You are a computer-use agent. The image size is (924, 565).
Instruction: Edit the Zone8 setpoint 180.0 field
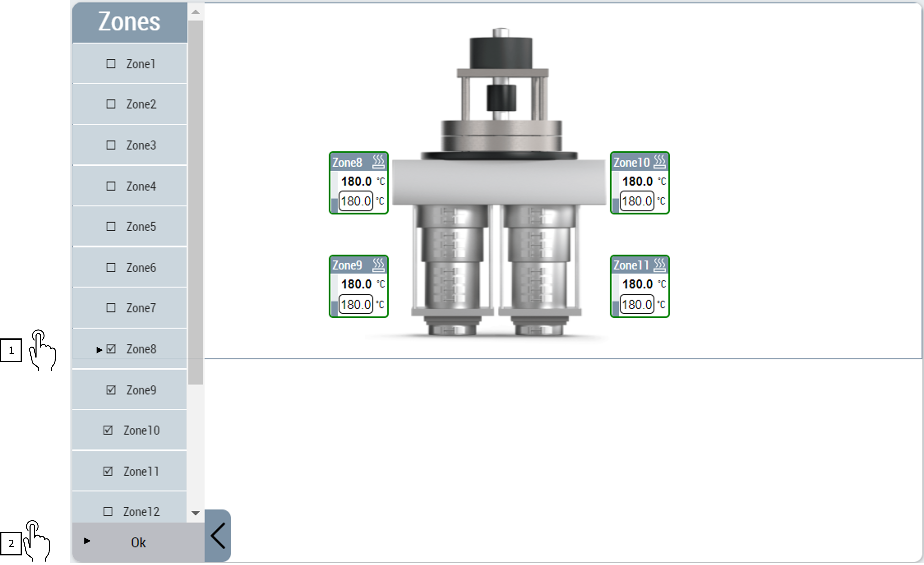(x=356, y=201)
